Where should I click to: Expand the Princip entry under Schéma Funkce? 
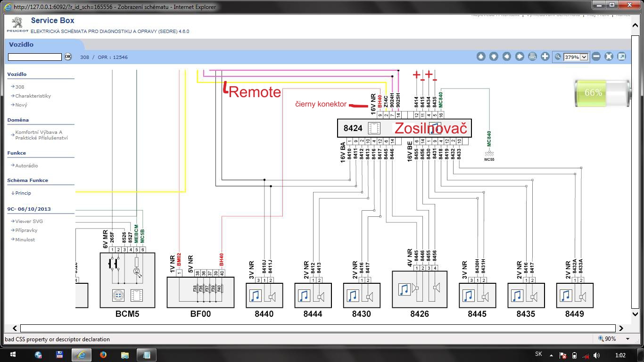click(x=21, y=193)
